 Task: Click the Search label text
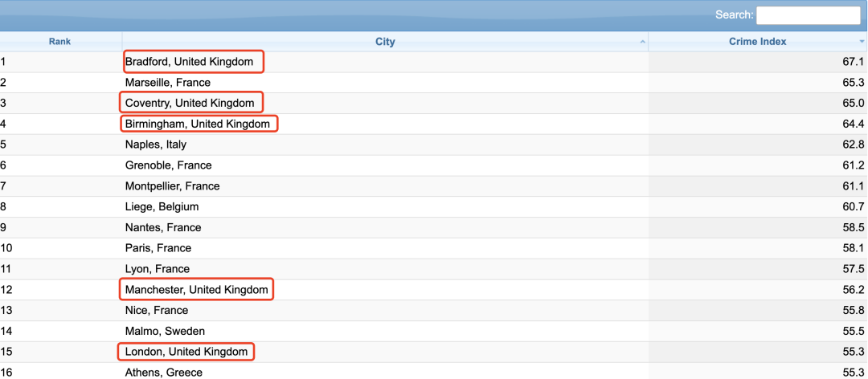pos(734,15)
